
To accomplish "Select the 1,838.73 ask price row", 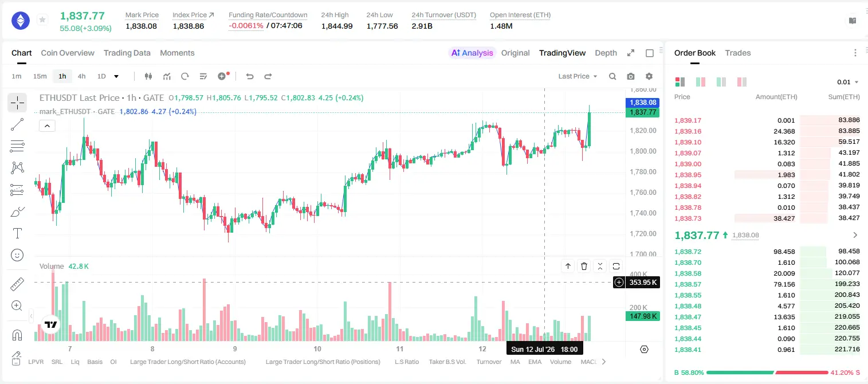I will click(x=767, y=218).
